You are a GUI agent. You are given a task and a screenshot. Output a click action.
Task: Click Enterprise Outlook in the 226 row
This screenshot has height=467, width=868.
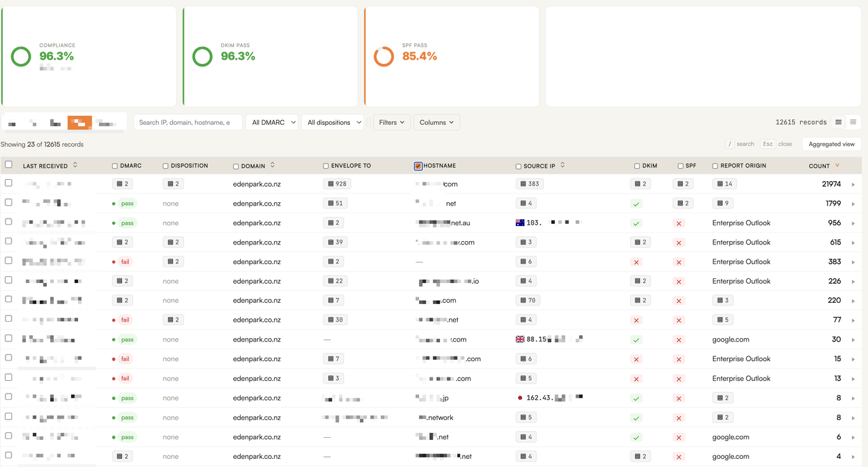coord(741,281)
